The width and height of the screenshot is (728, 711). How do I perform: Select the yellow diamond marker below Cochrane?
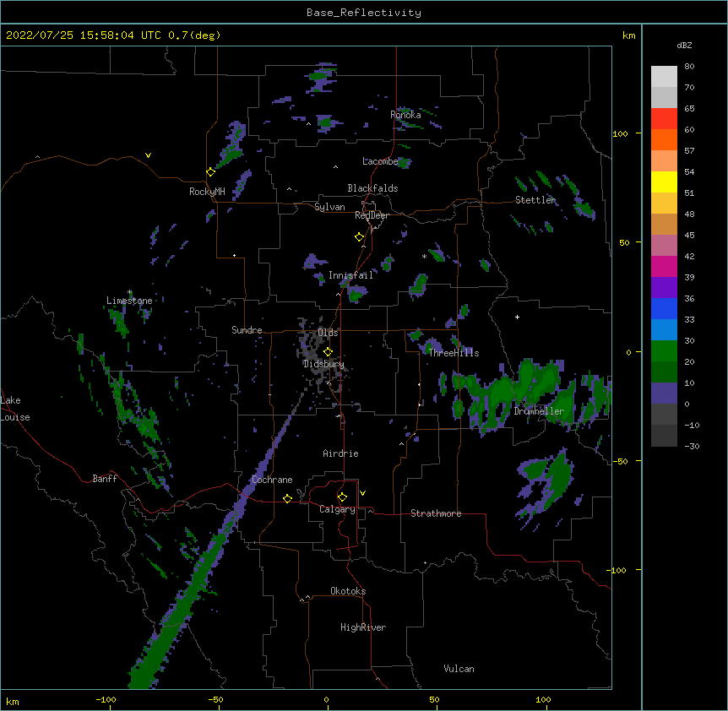tap(287, 498)
